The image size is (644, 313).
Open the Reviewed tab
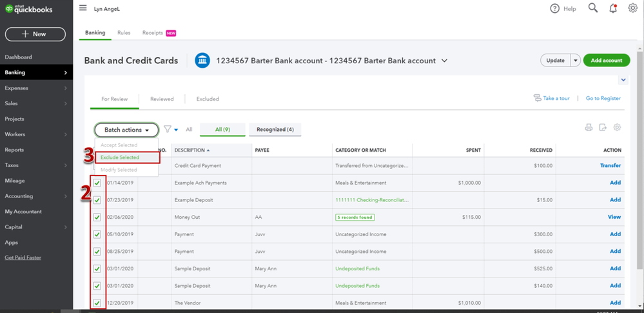point(162,99)
